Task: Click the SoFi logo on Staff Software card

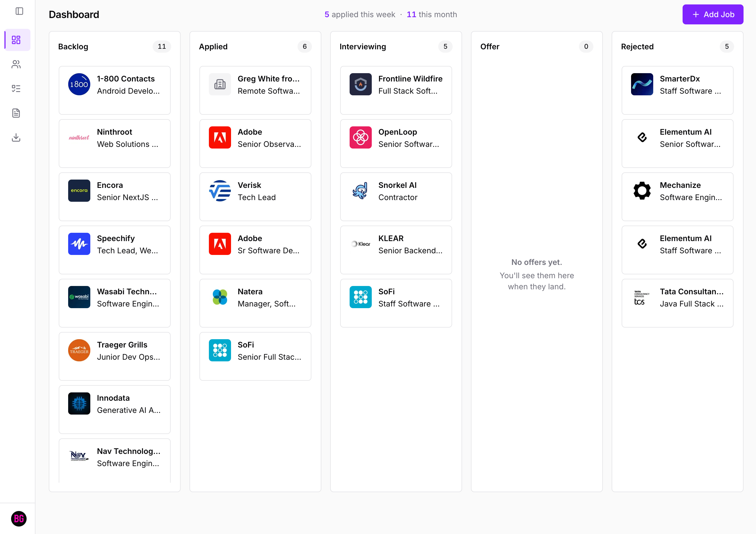Action: (x=361, y=297)
